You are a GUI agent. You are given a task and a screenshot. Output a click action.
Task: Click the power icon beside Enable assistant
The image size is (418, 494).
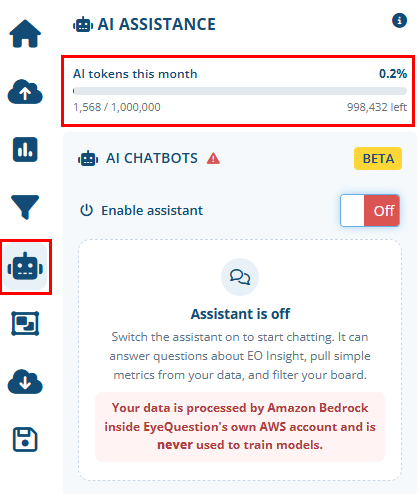[87, 210]
